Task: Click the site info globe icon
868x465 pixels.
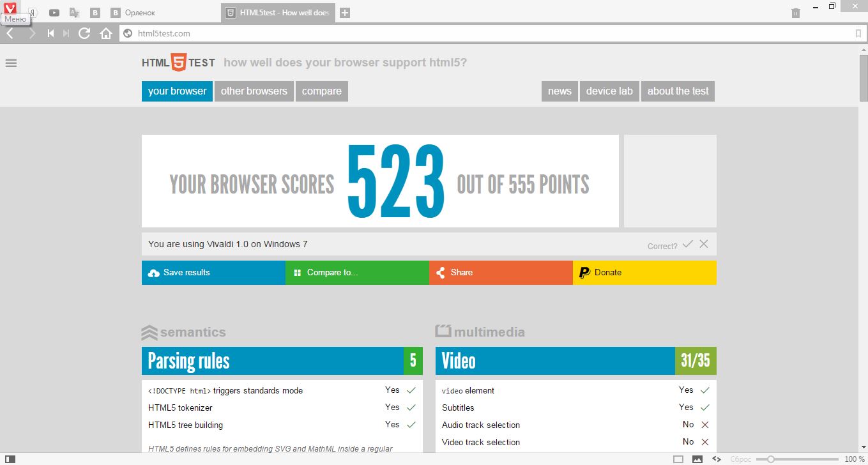Action: pos(128,33)
